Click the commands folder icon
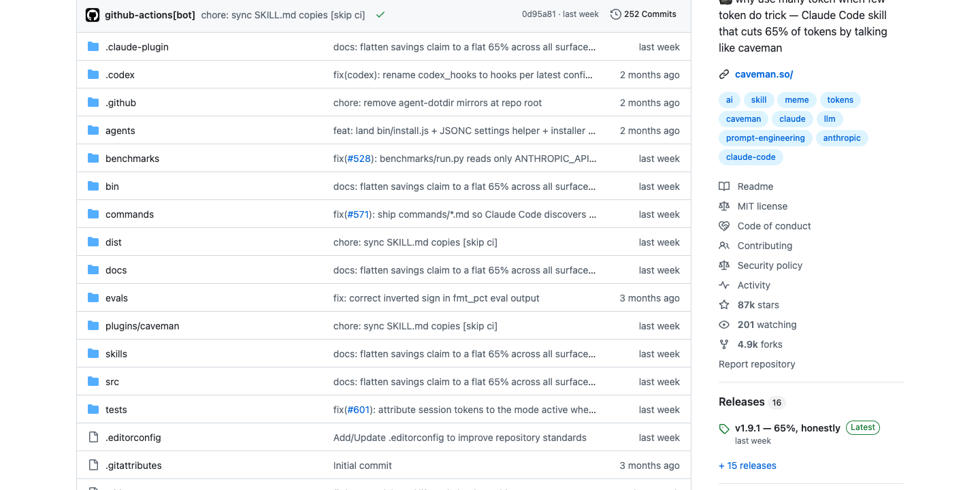The height and width of the screenshot is (490, 980). pos(93,214)
